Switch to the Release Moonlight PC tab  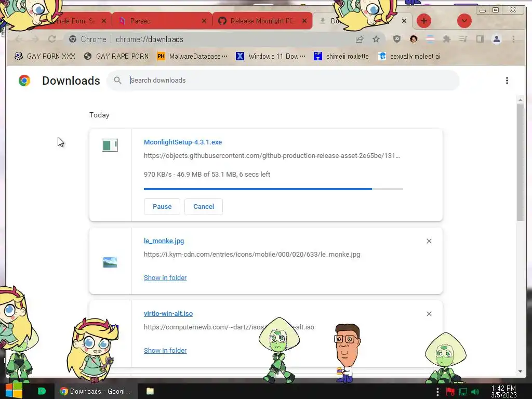click(261, 21)
